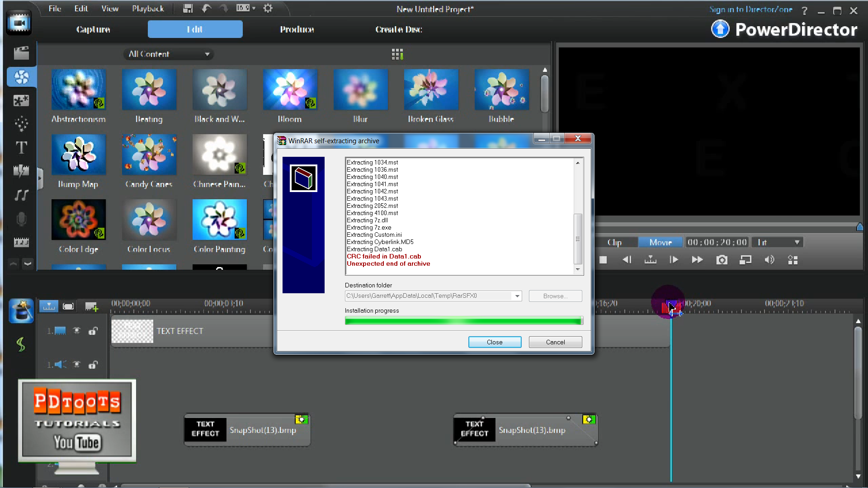Click the green SVRT dollar-shaped icon
Viewport: 868px width, 488px height.
[20, 344]
